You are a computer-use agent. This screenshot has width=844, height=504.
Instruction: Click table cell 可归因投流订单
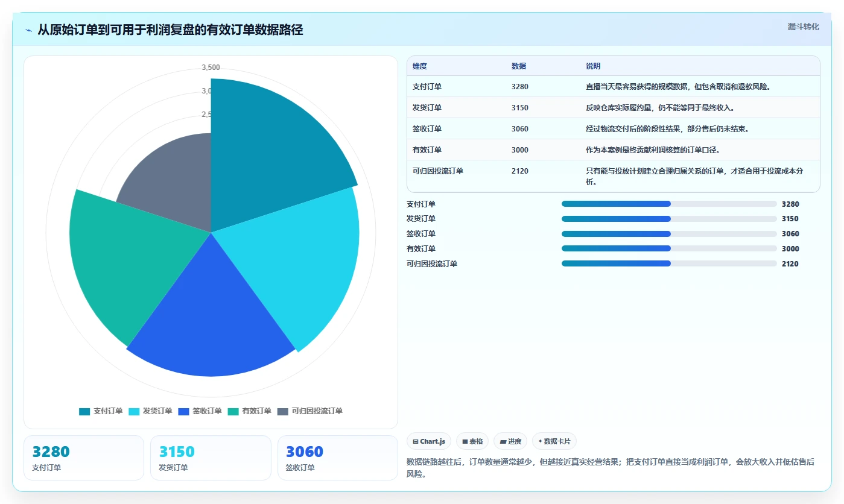pyautogui.click(x=438, y=171)
